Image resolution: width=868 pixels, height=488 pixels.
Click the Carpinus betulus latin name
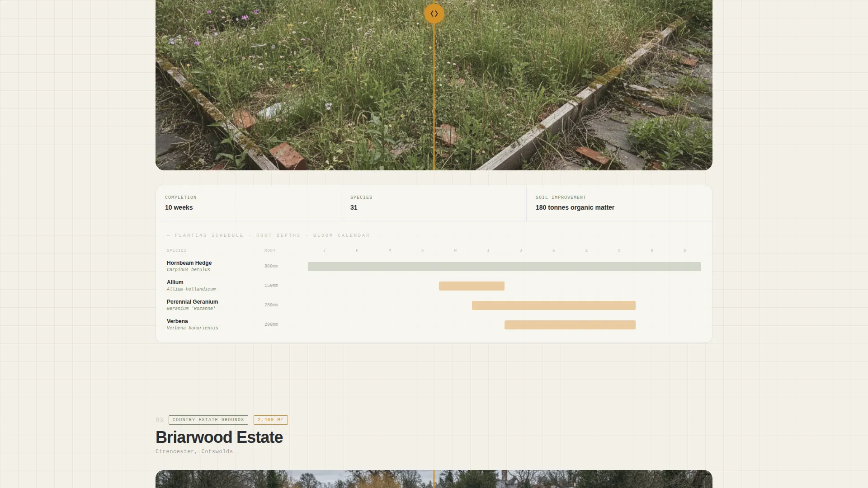coord(189,270)
